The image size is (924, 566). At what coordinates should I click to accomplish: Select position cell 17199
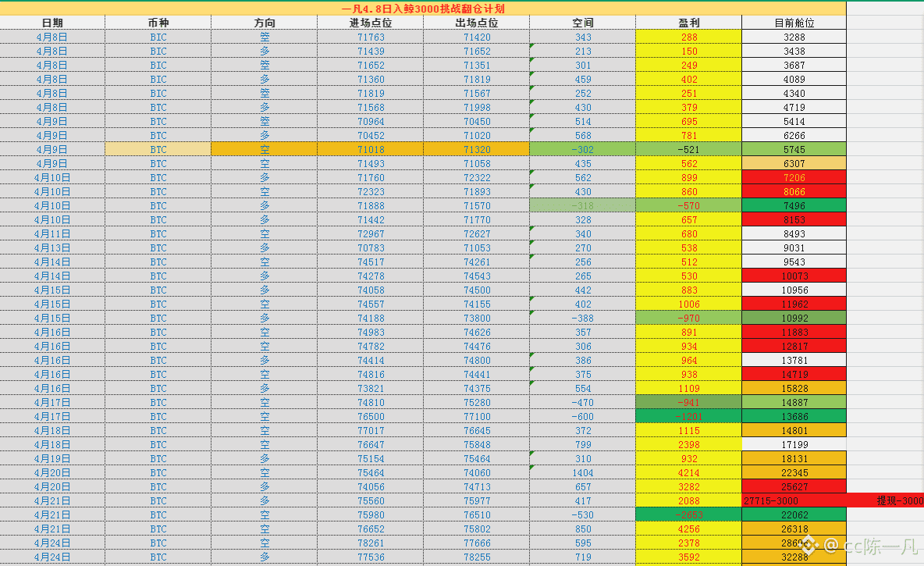[x=794, y=444]
